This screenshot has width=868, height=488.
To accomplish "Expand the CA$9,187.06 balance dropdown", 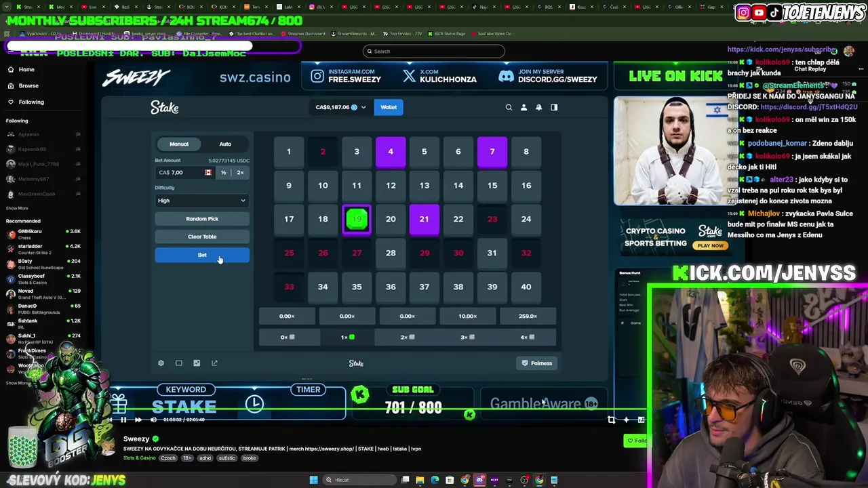I will tap(340, 107).
